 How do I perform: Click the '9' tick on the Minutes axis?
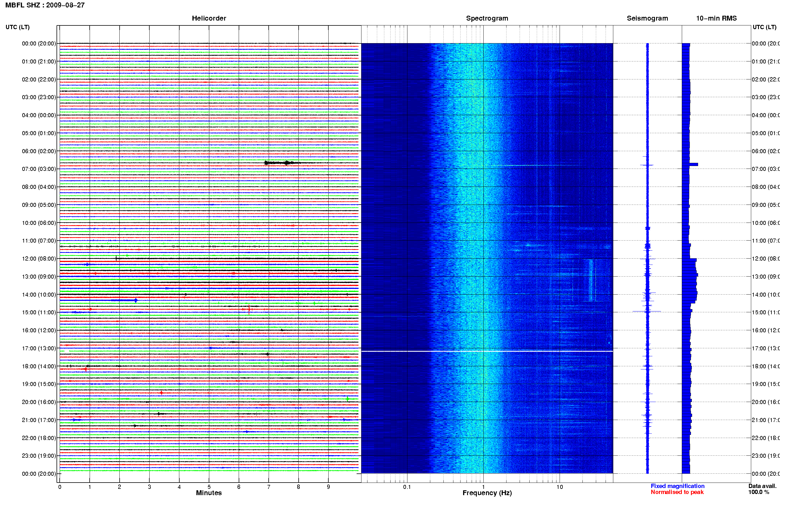click(328, 487)
